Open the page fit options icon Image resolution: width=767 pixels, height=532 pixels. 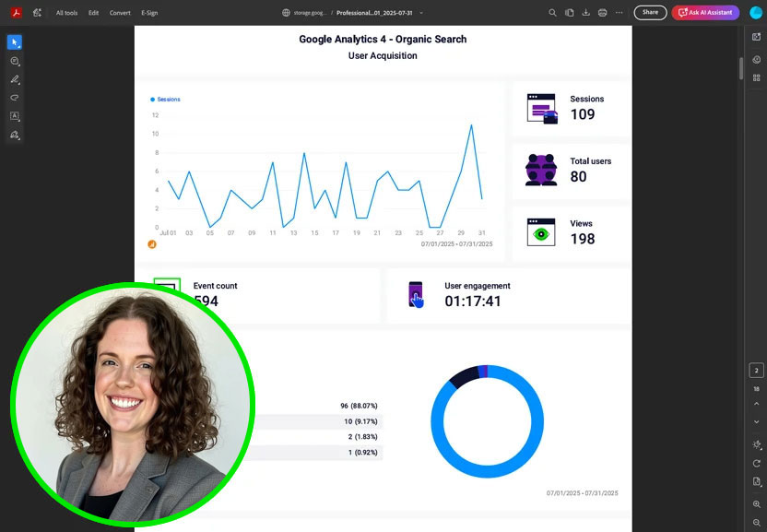[756, 481]
